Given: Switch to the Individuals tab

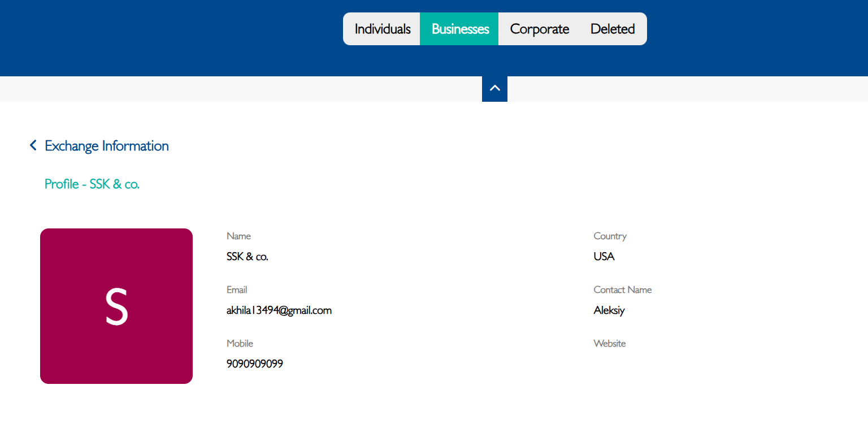Looking at the screenshot, I should (x=382, y=29).
